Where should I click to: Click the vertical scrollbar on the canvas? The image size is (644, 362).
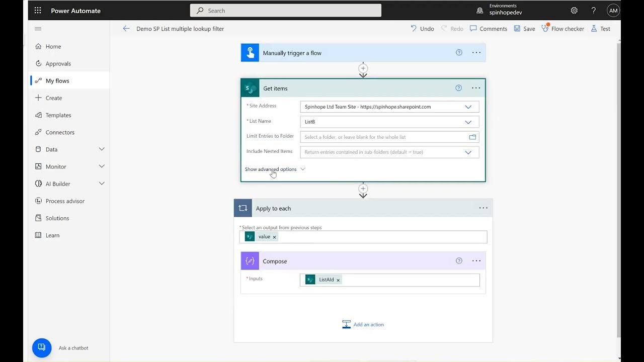coord(618,190)
